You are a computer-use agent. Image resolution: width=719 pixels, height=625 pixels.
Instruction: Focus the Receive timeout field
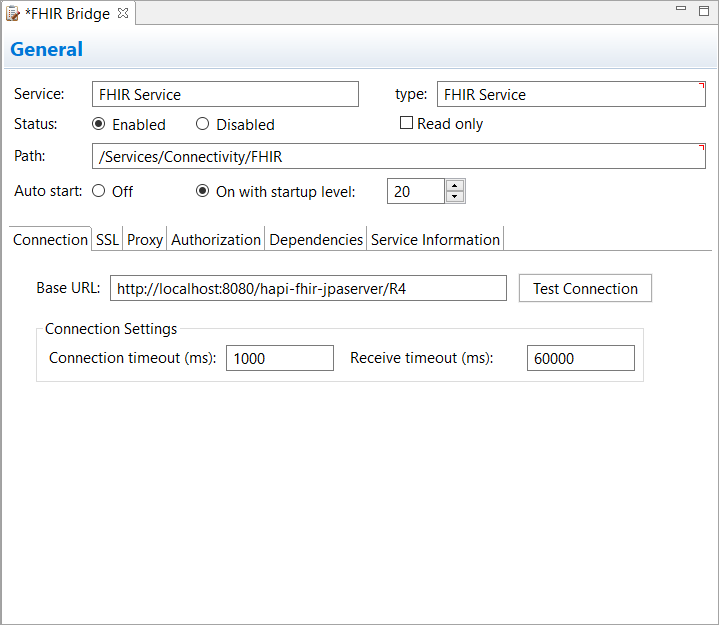tap(581, 358)
